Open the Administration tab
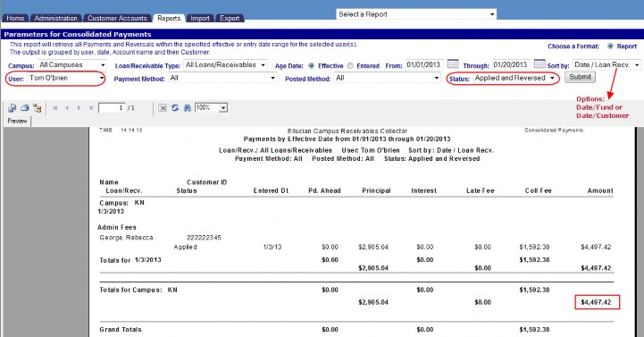644x337 pixels. tap(56, 18)
